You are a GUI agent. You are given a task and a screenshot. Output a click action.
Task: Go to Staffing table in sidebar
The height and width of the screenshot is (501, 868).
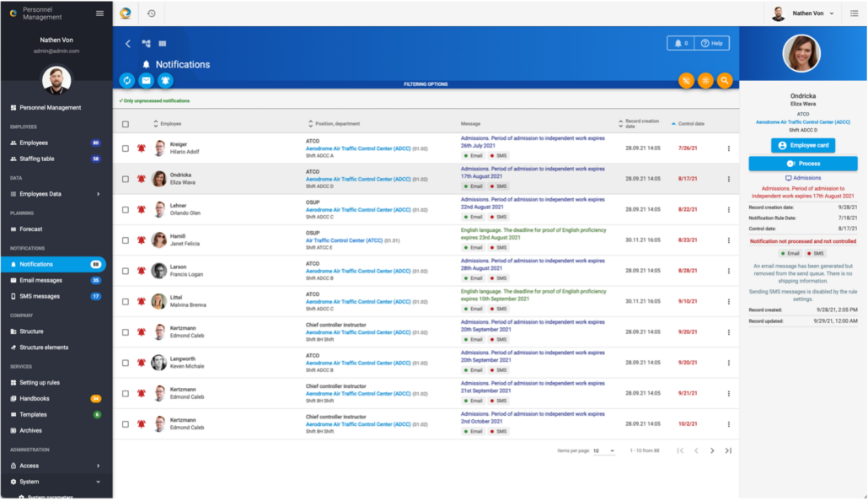(37, 159)
